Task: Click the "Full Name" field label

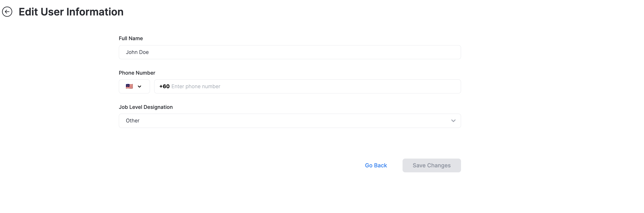Action: pos(131,39)
